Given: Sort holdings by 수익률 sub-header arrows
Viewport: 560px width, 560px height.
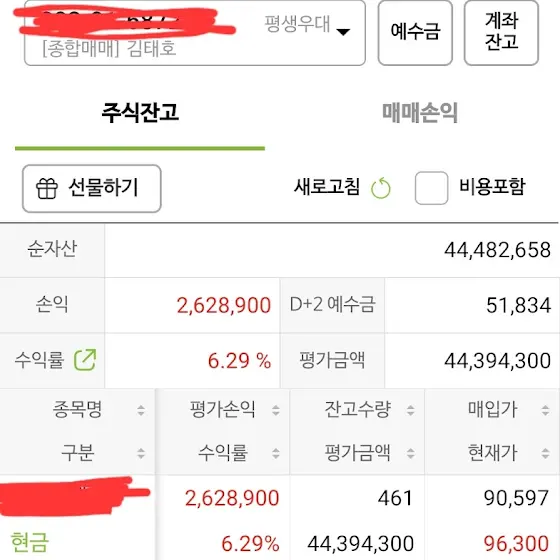Looking at the screenshot, I should tap(276, 454).
